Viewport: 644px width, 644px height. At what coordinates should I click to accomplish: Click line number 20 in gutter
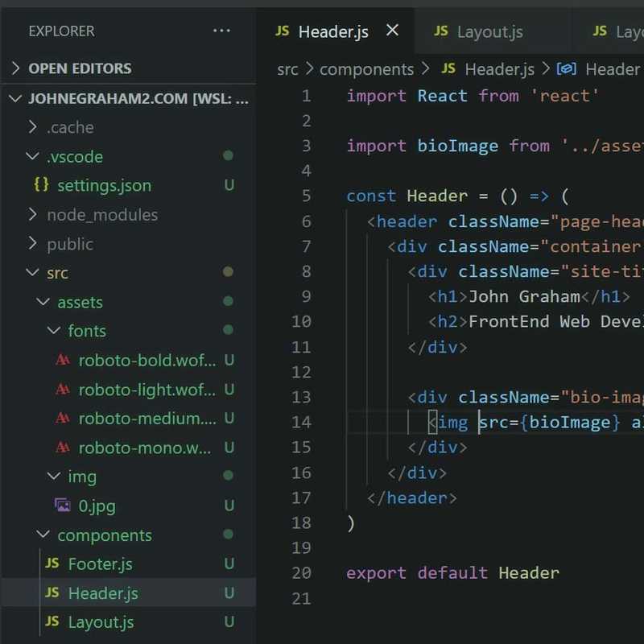(x=301, y=573)
